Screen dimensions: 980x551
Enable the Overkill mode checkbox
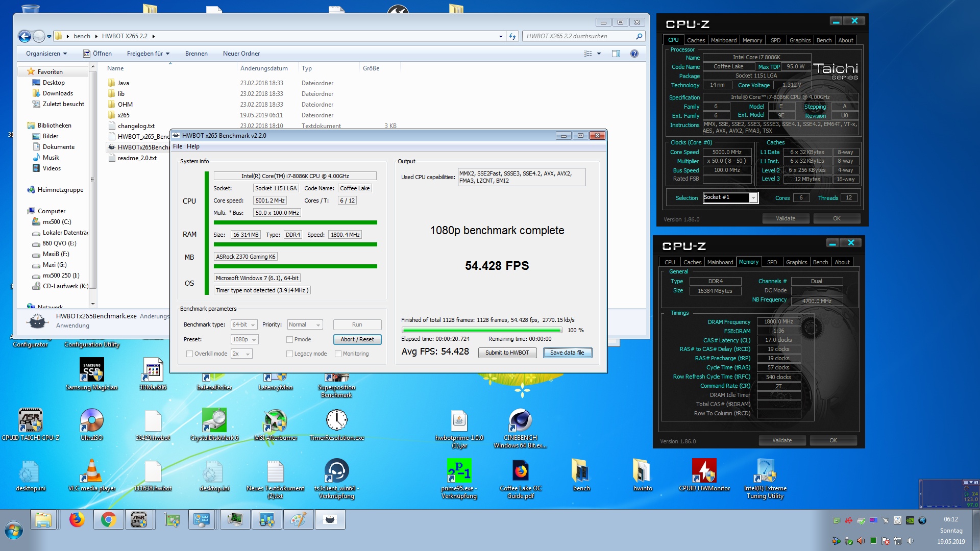[x=190, y=354]
